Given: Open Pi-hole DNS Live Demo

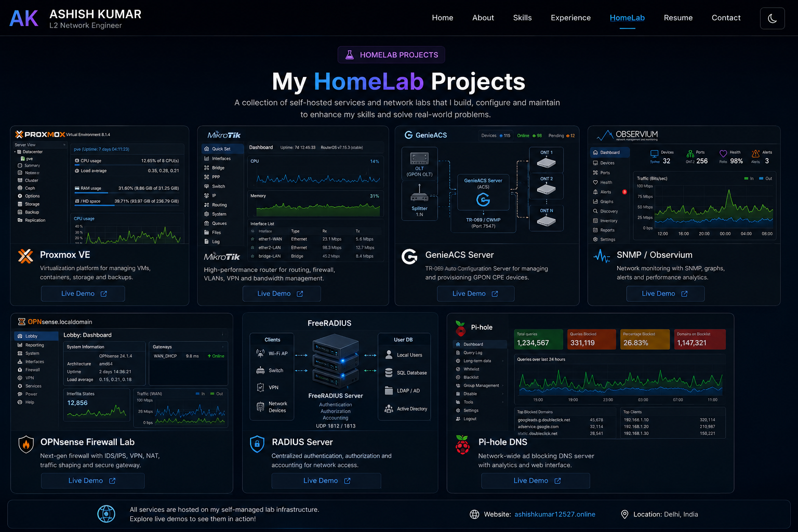Looking at the screenshot, I should click(536, 481).
